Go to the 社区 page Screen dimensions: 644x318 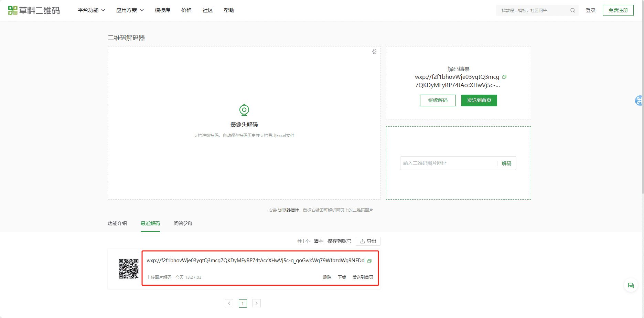click(208, 10)
